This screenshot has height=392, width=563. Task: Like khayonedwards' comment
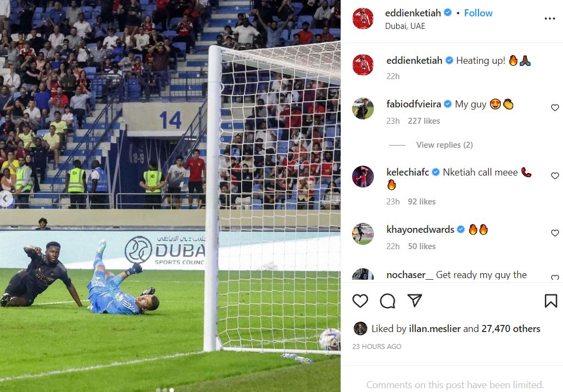(x=555, y=233)
